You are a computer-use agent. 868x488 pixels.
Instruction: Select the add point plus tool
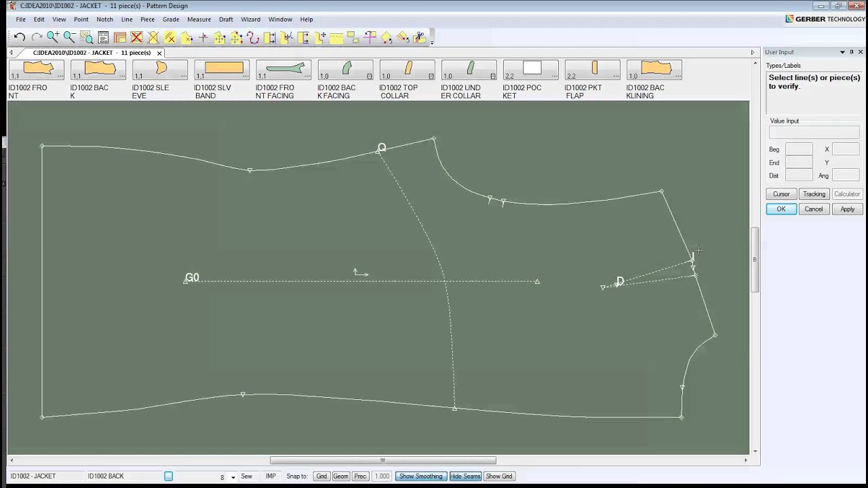click(203, 37)
